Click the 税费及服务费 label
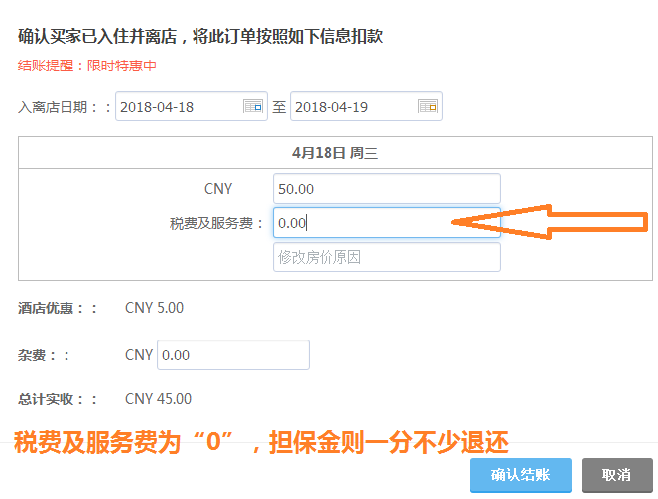 click(216, 223)
